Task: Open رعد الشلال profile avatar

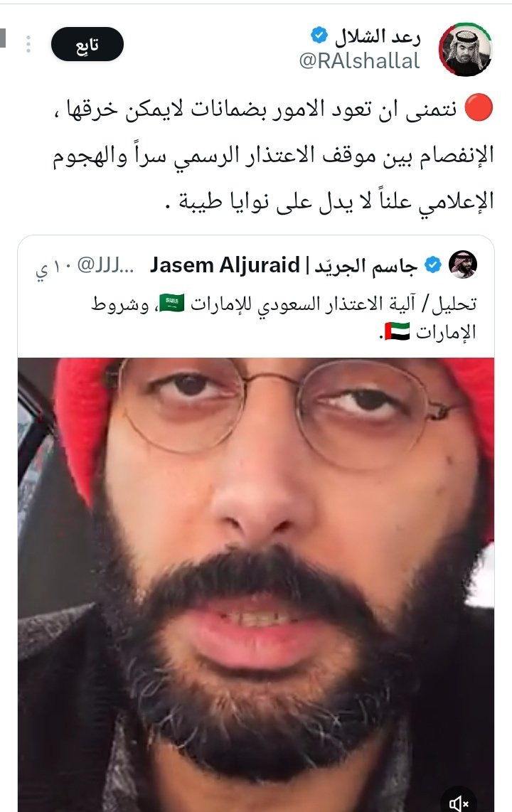Action: [465, 49]
